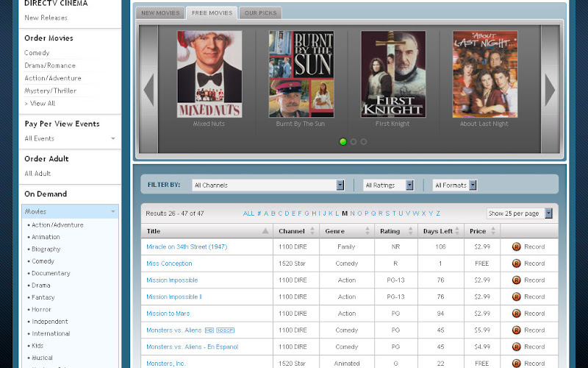Screen dimensions: 588x368
Task: Click Record icon for Monsters vs. Aliens HD
Action: pos(517,330)
